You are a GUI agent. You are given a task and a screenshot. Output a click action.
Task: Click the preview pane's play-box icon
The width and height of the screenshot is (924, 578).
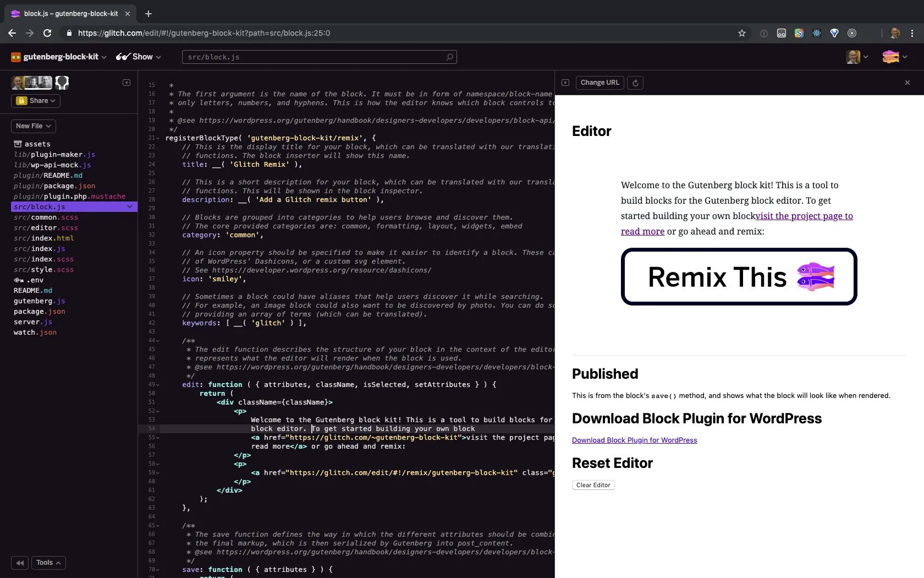565,83
